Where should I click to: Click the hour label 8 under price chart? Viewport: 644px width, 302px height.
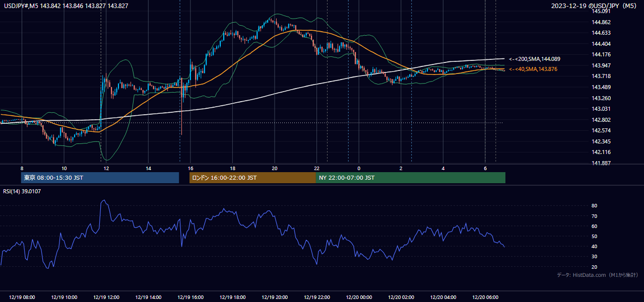click(22, 168)
